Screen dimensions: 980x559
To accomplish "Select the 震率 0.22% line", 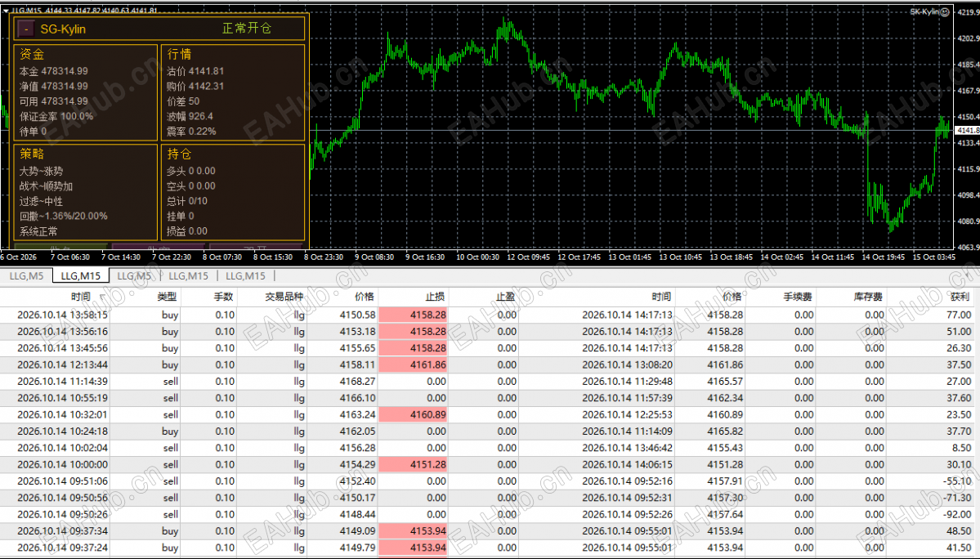I will pos(191,131).
